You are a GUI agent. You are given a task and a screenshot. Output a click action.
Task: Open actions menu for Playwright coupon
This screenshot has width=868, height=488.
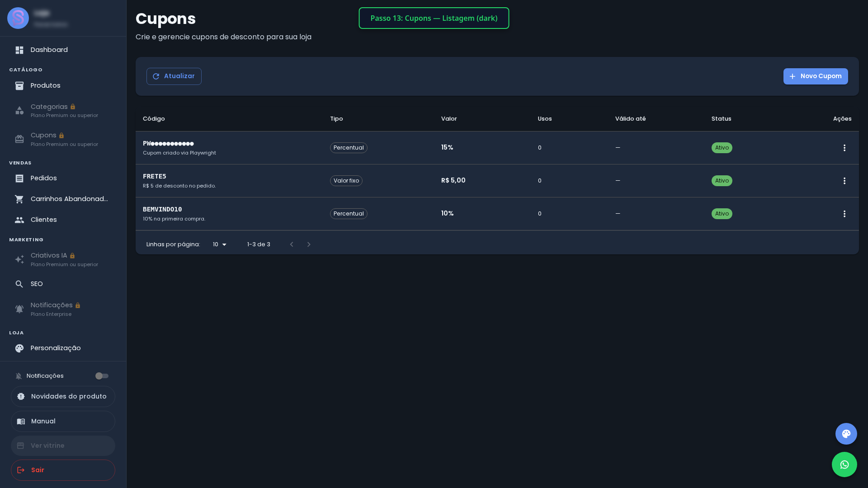point(844,148)
